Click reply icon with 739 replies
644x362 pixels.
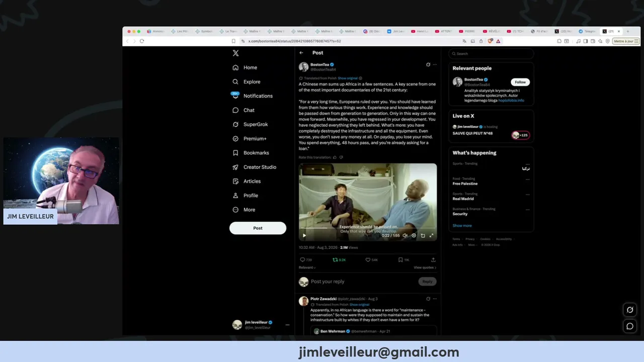(302, 260)
